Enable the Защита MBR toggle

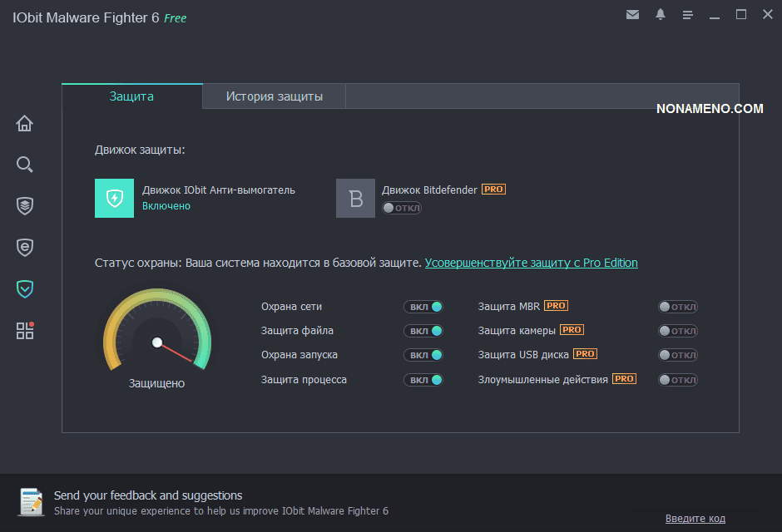pyautogui.click(x=677, y=307)
